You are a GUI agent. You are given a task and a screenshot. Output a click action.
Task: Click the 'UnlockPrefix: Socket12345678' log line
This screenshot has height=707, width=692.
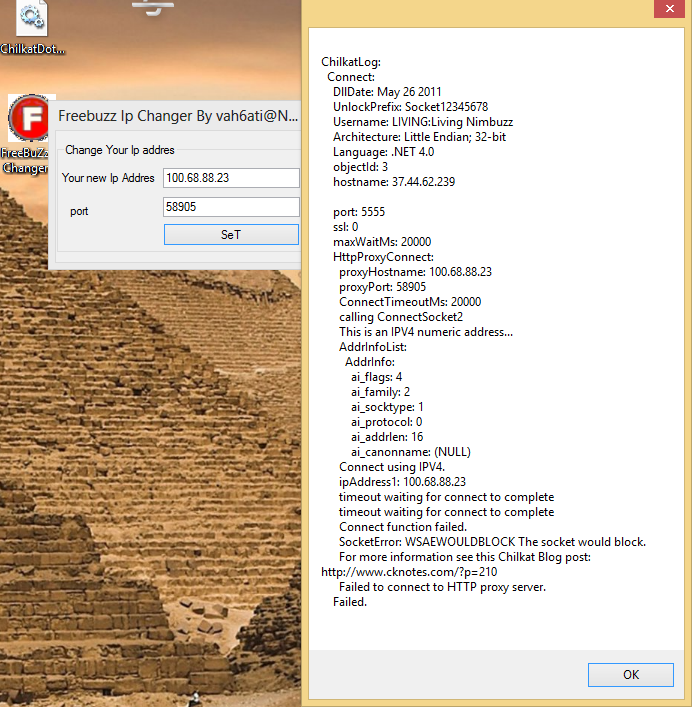(x=410, y=107)
